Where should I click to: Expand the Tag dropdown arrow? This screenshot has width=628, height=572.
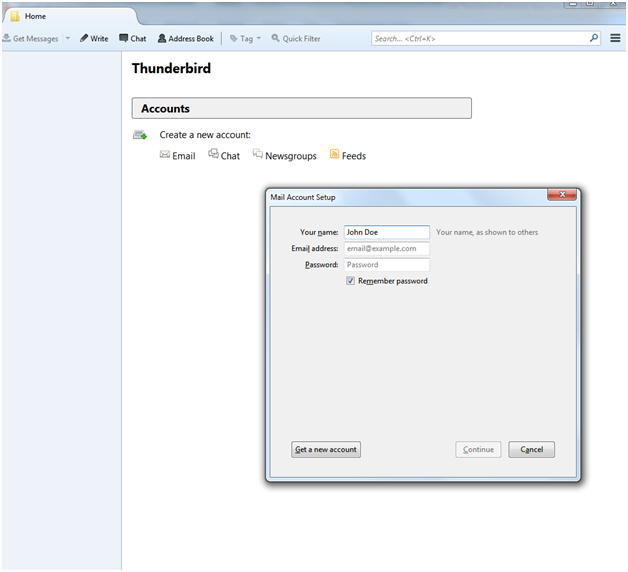(x=259, y=38)
